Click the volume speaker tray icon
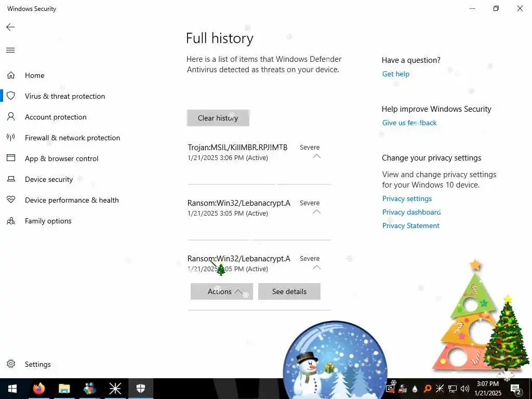 (x=465, y=389)
